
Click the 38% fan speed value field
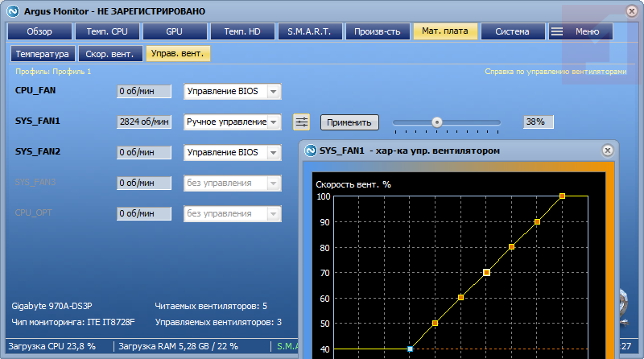(x=538, y=122)
